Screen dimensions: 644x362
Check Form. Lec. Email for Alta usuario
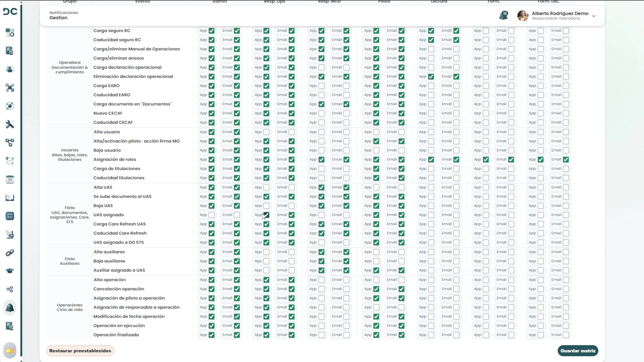(x=566, y=132)
